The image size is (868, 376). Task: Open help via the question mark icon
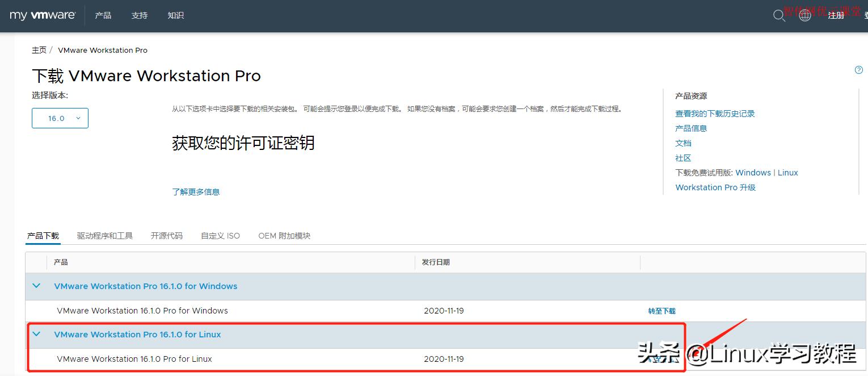pos(858,69)
